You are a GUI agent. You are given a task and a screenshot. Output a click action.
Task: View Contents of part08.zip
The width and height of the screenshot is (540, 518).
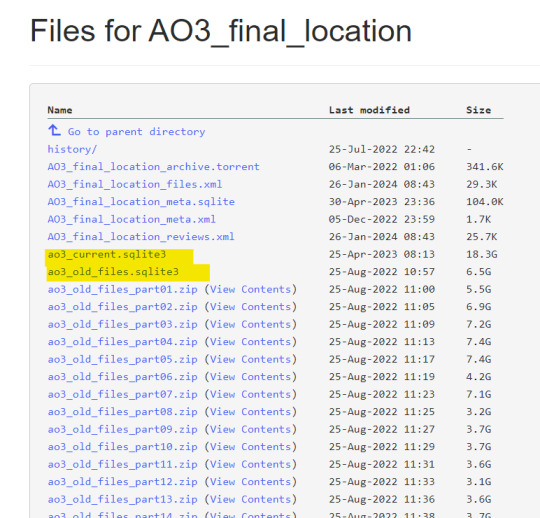tap(251, 412)
